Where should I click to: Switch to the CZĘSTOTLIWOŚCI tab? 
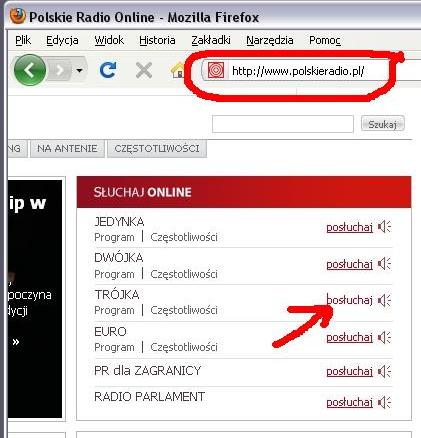click(157, 149)
